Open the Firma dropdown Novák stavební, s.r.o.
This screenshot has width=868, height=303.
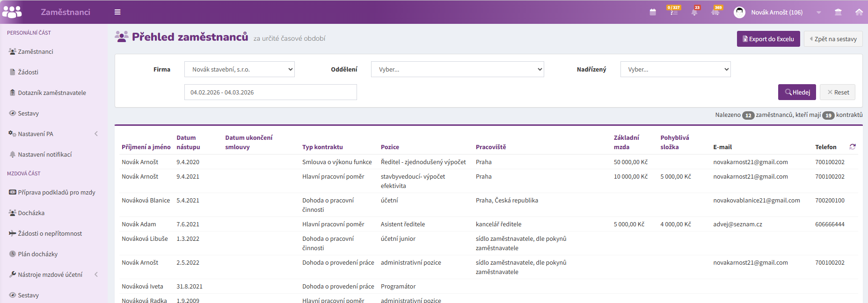pyautogui.click(x=240, y=69)
